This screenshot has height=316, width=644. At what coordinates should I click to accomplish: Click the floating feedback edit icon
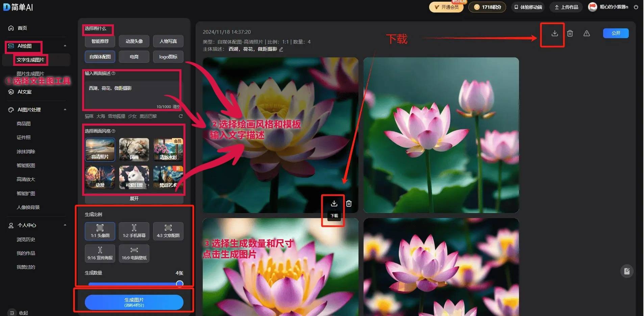pyautogui.click(x=627, y=271)
